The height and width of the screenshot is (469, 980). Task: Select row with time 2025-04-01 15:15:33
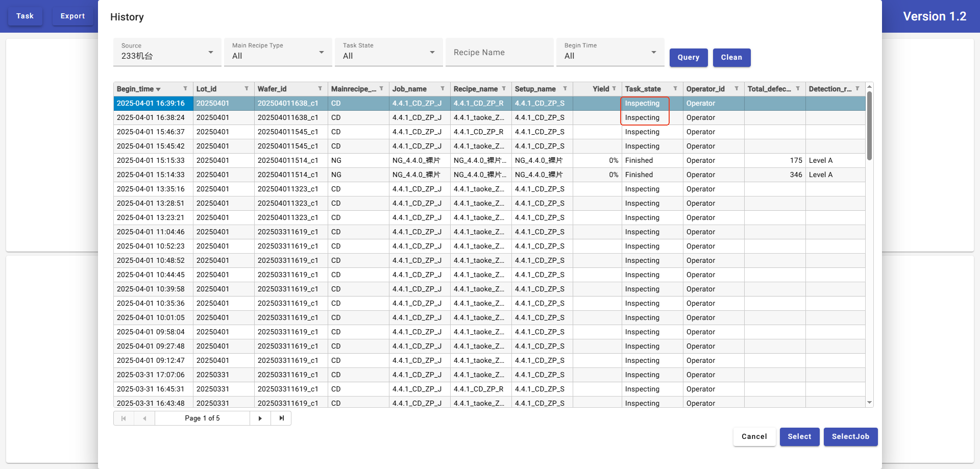[x=489, y=160]
